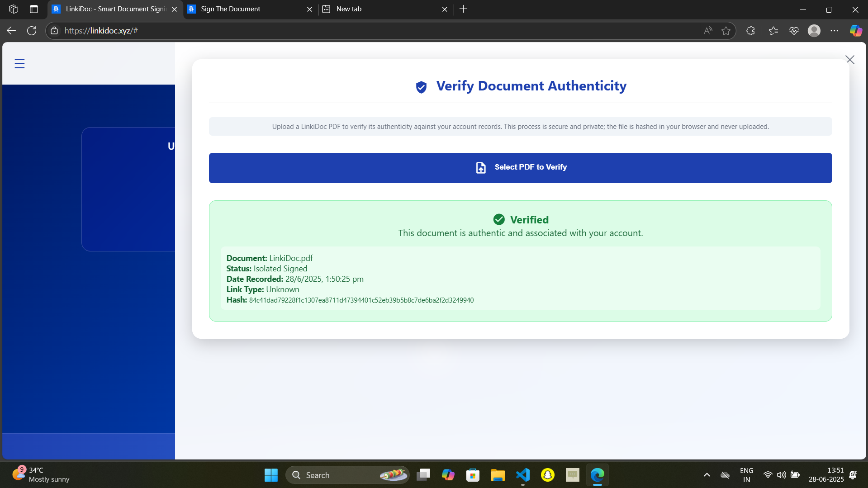Open the Read aloud feature

[708, 31]
